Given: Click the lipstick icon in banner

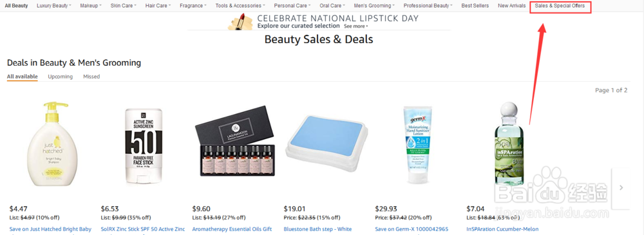Looking at the screenshot, I should 240,21.
